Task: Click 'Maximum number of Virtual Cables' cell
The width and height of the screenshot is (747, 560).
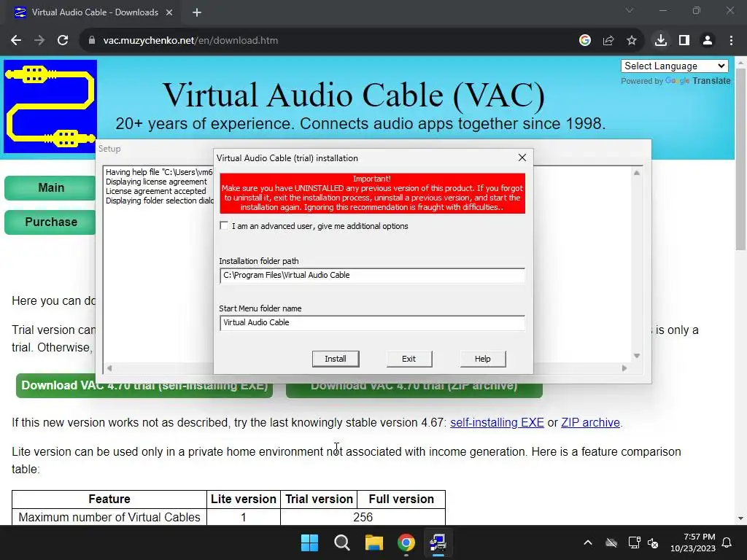Action: point(109,517)
